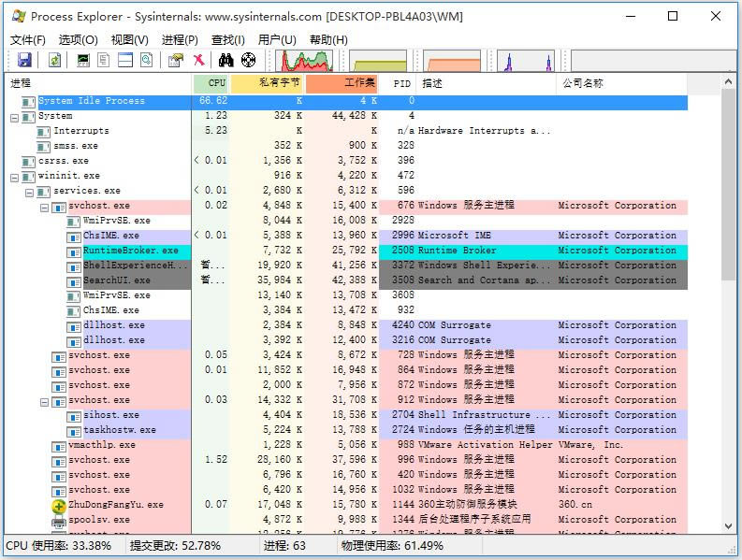Click the red Kill Process icon

[x=198, y=60]
